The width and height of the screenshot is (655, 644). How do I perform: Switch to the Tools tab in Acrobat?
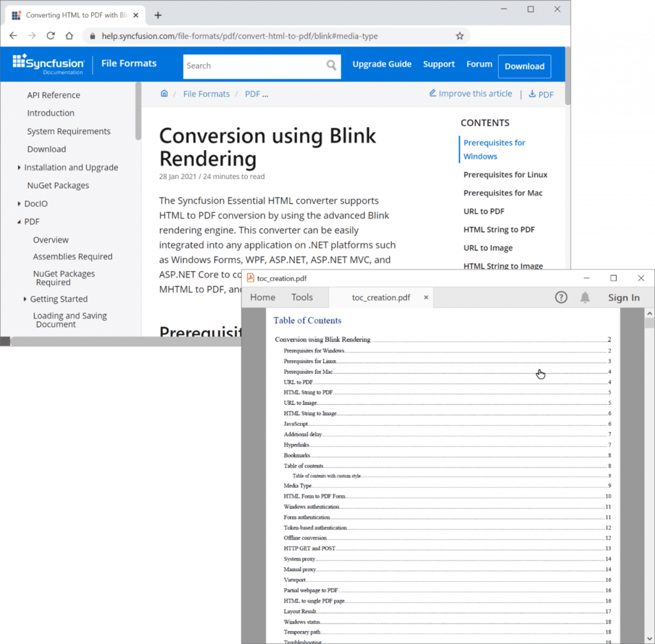[x=302, y=297]
